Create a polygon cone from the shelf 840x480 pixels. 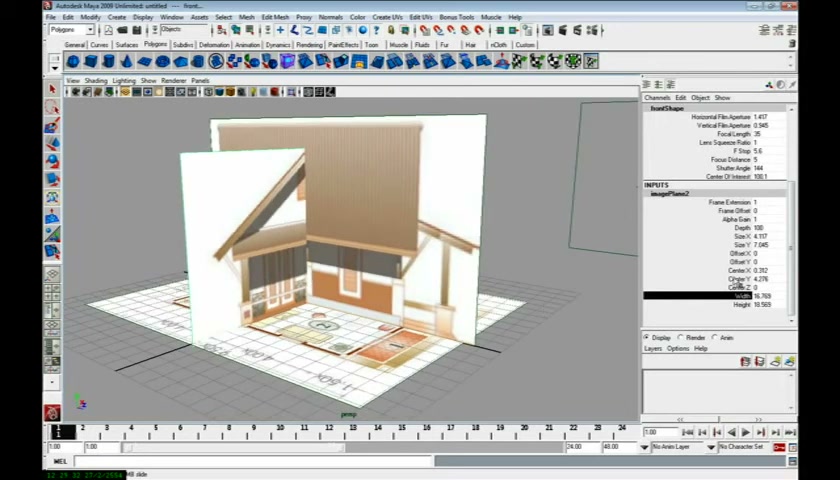click(126, 62)
